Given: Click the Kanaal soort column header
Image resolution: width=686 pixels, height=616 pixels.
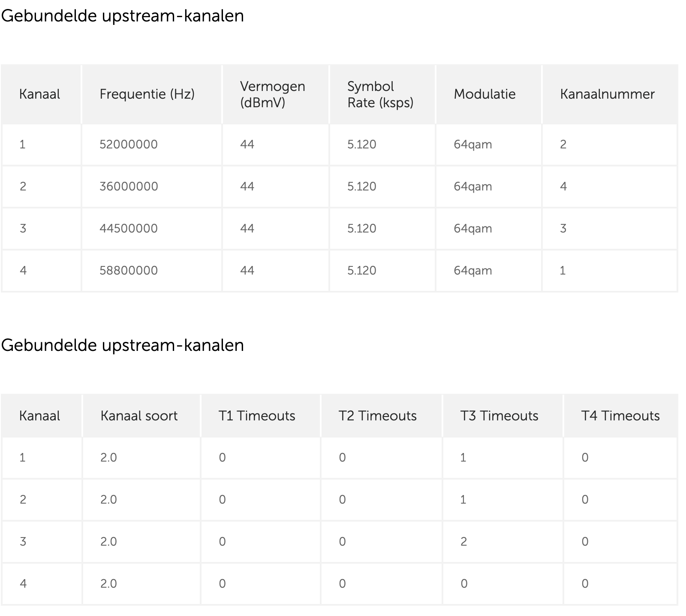Looking at the screenshot, I should 139,416.
